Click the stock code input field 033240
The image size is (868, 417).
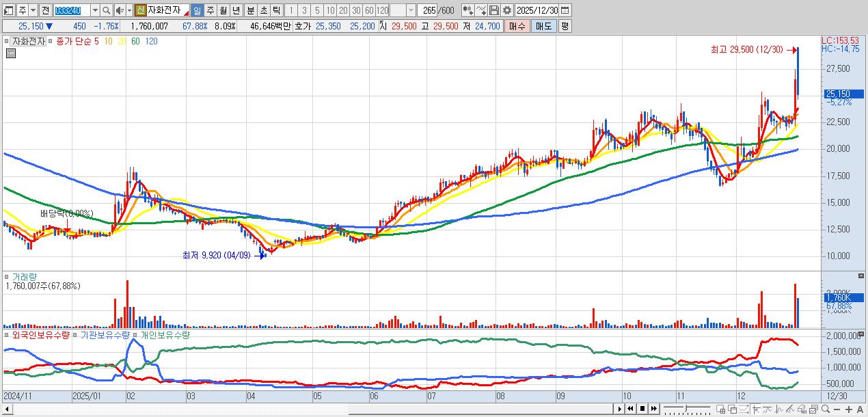[x=72, y=10]
